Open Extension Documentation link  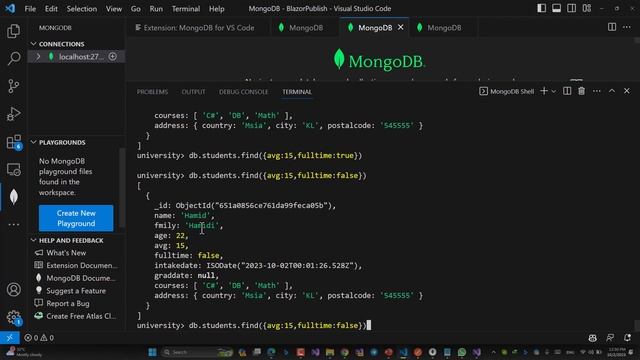click(82, 265)
